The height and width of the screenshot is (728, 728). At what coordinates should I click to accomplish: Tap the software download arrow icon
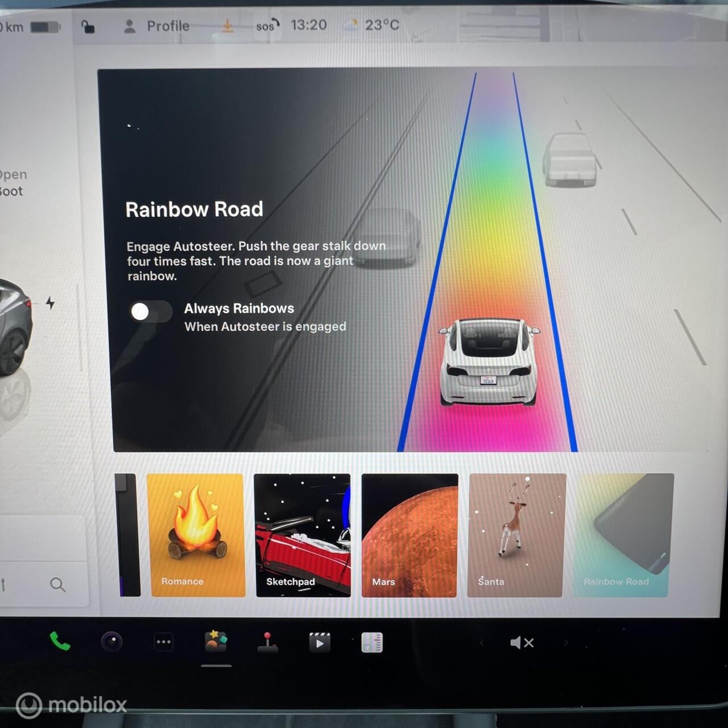click(227, 26)
